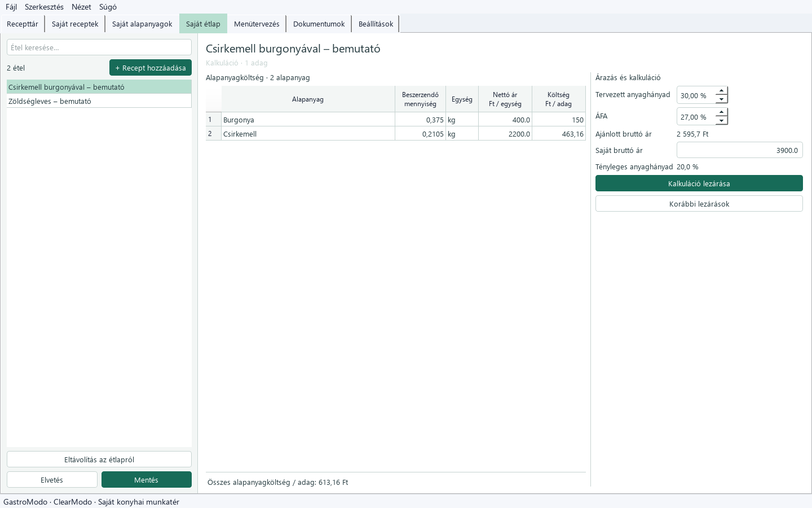Focus the Étel keresése search field
The image size is (812, 508).
pyautogui.click(x=99, y=47)
